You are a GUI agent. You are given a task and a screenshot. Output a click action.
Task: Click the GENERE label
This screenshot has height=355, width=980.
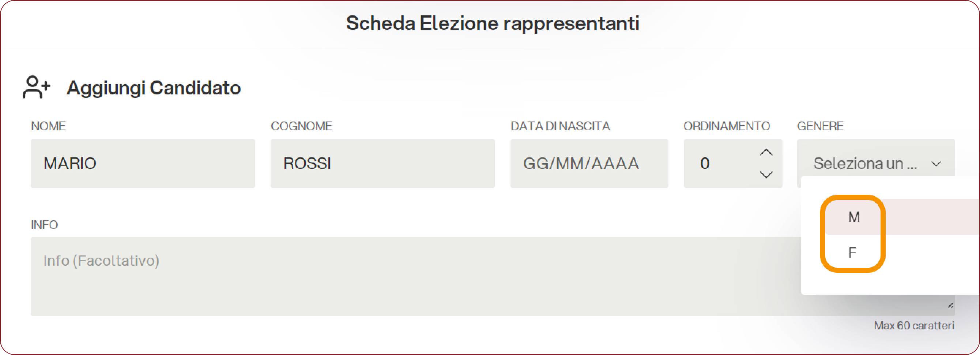[820, 126]
